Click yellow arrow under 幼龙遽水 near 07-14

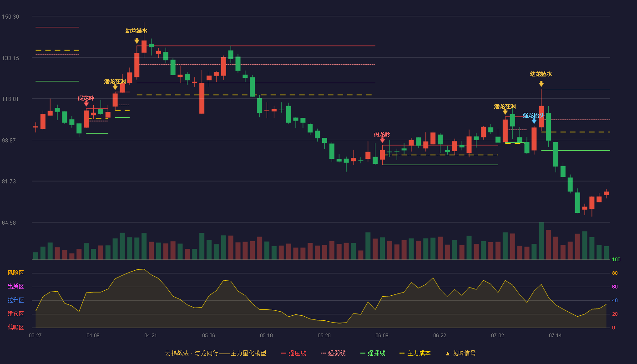point(541,84)
